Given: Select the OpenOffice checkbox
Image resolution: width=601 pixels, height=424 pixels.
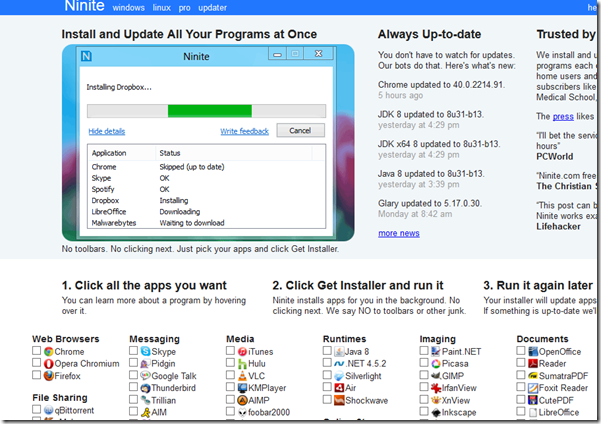Looking at the screenshot, I should 522,352.
